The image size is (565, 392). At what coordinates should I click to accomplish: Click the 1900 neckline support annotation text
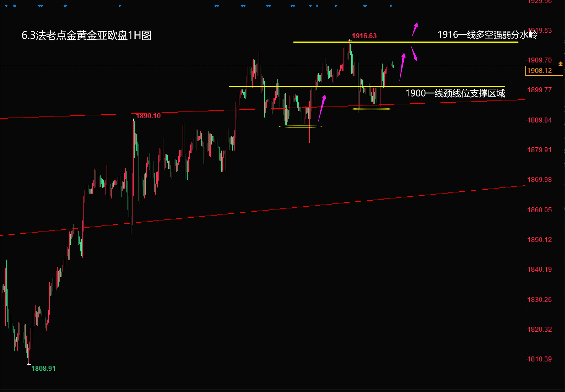pos(455,93)
